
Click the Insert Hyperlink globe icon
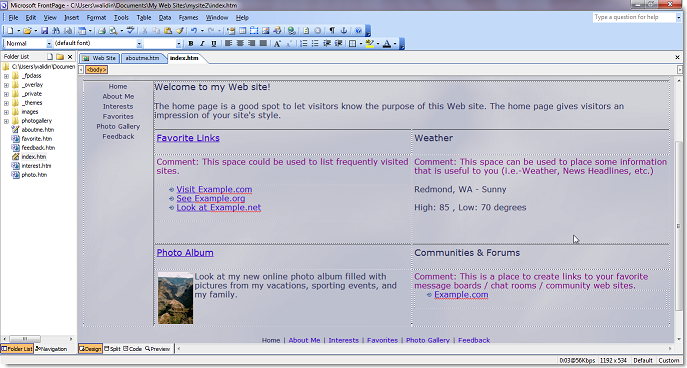tap(291, 31)
